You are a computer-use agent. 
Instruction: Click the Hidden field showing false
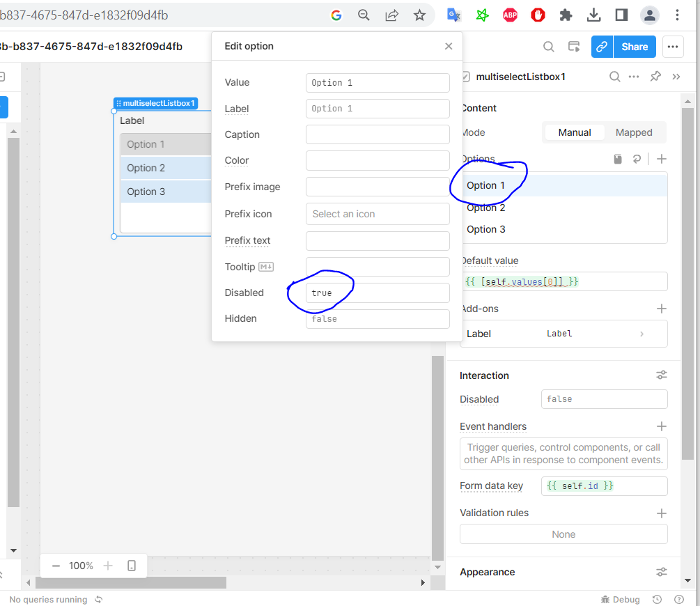point(378,319)
